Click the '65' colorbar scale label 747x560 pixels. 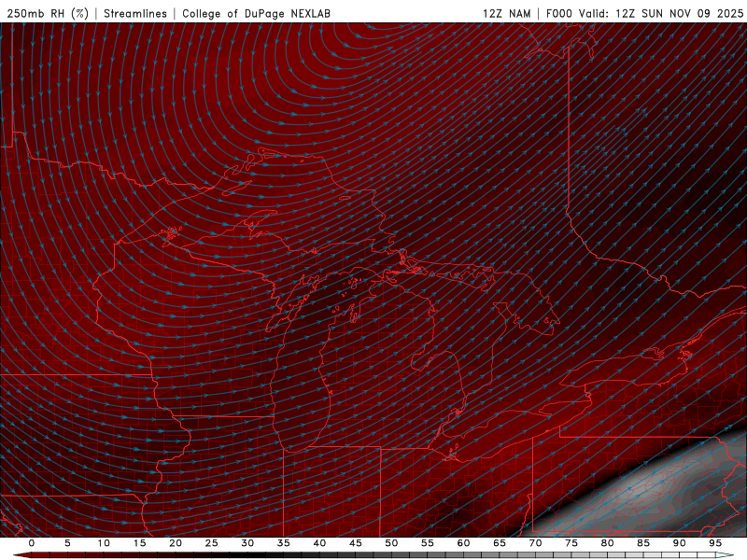coord(500,543)
